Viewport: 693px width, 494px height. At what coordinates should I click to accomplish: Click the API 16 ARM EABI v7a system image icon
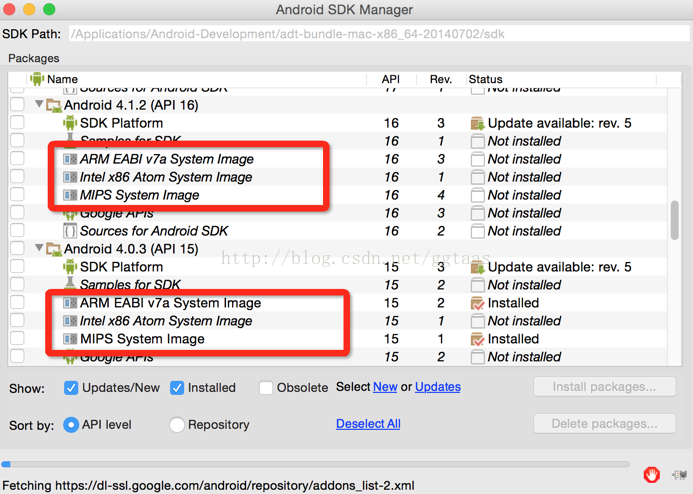point(70,159)
